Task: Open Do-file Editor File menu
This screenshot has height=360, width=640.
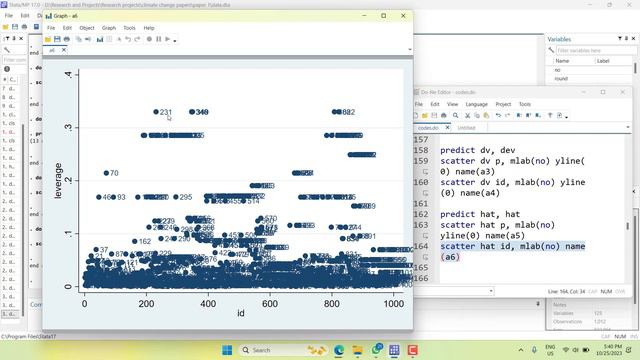Action: tap(419, 104)
